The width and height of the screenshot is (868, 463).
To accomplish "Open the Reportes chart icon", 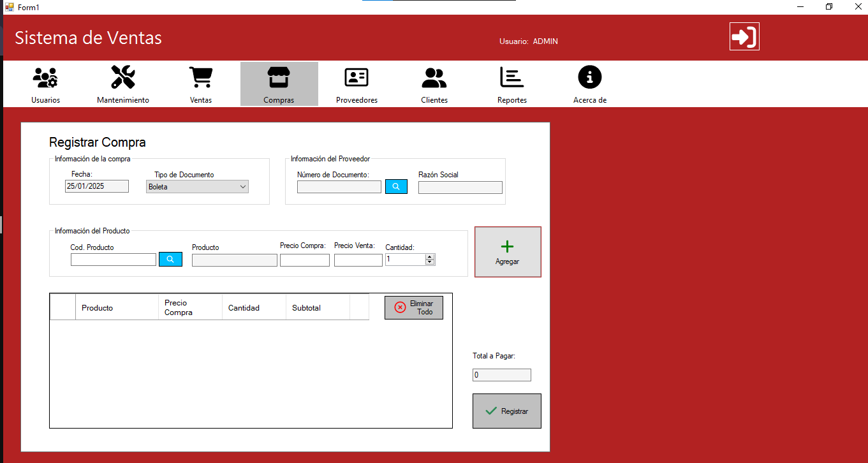I will (512, 78).
